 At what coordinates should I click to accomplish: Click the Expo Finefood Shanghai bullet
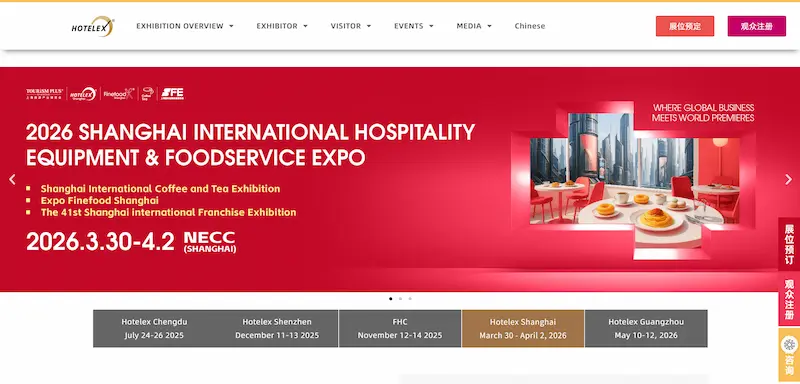99,200
